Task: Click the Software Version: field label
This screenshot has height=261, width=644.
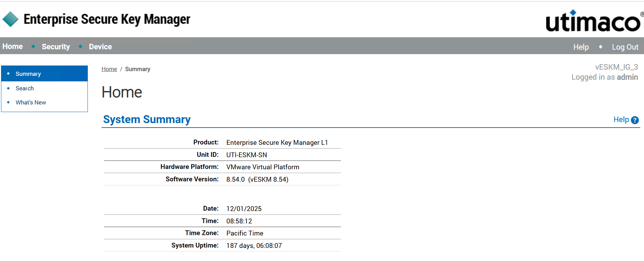Action: pyautogui.click(x=192, y=179)
